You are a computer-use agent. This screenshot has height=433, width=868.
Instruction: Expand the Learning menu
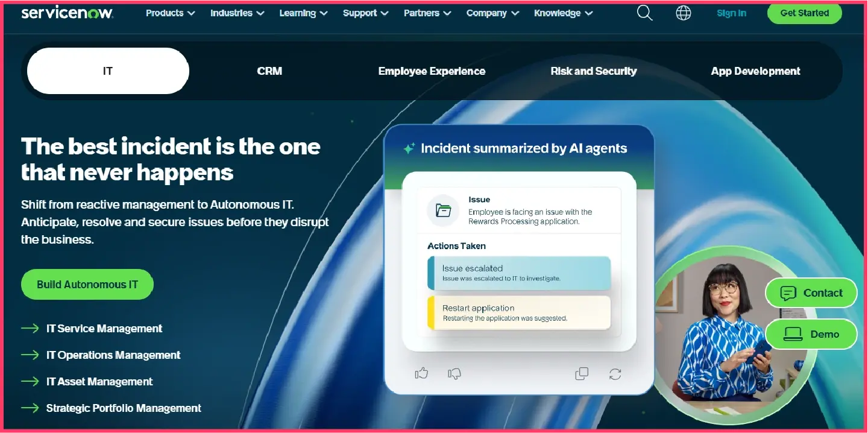pyautogui.click(x=304, y=13)
